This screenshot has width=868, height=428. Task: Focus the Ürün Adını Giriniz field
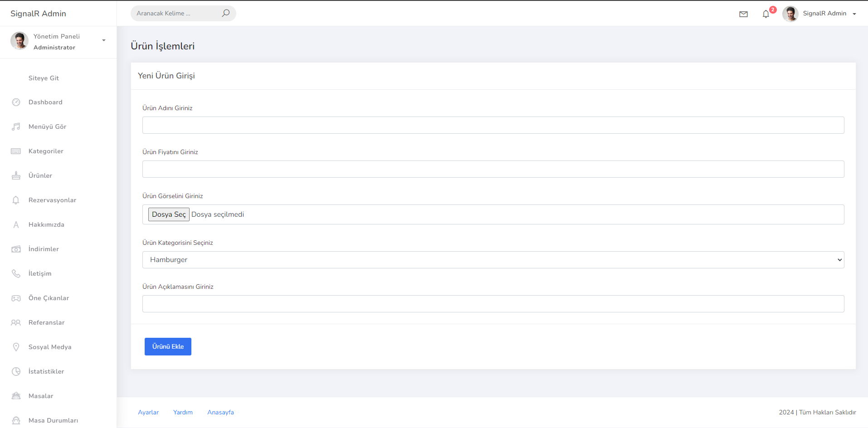pos(493,125)
